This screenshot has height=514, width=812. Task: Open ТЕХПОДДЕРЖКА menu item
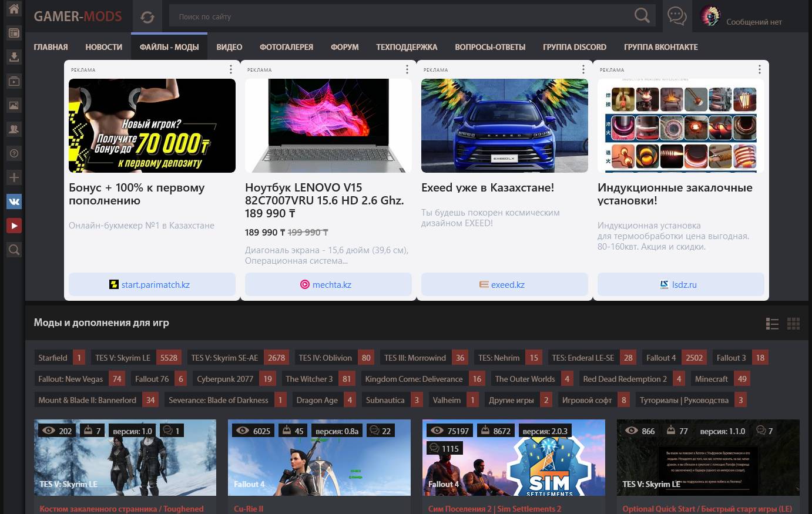(x=407, y=47)
